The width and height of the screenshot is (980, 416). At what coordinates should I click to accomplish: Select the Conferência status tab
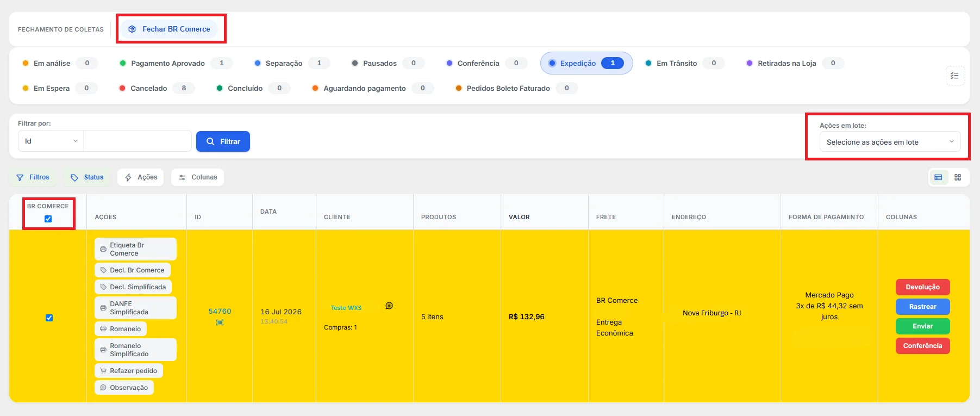pos(486,63)
